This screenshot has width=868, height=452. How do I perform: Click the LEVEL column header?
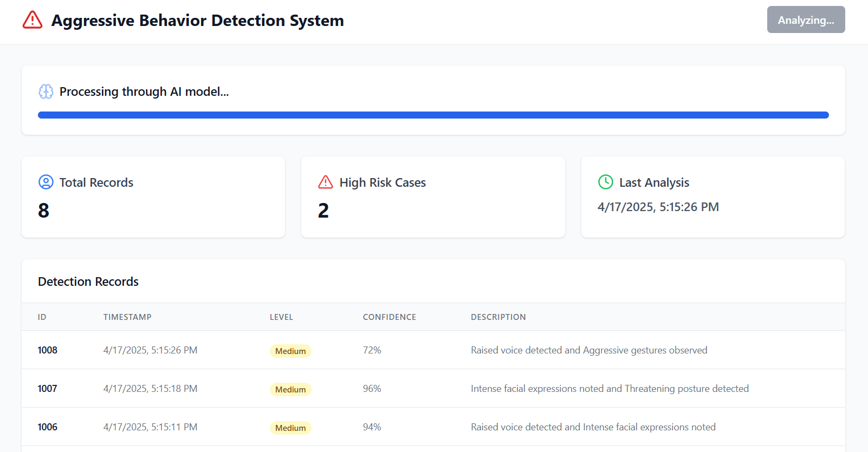tap(281, 317)
